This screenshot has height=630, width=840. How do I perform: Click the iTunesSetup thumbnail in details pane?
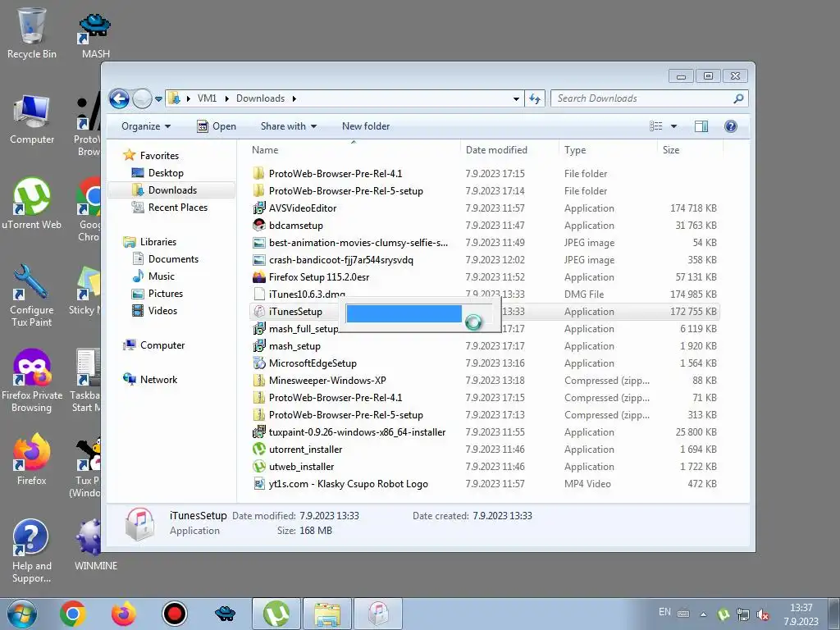[140, 523]
